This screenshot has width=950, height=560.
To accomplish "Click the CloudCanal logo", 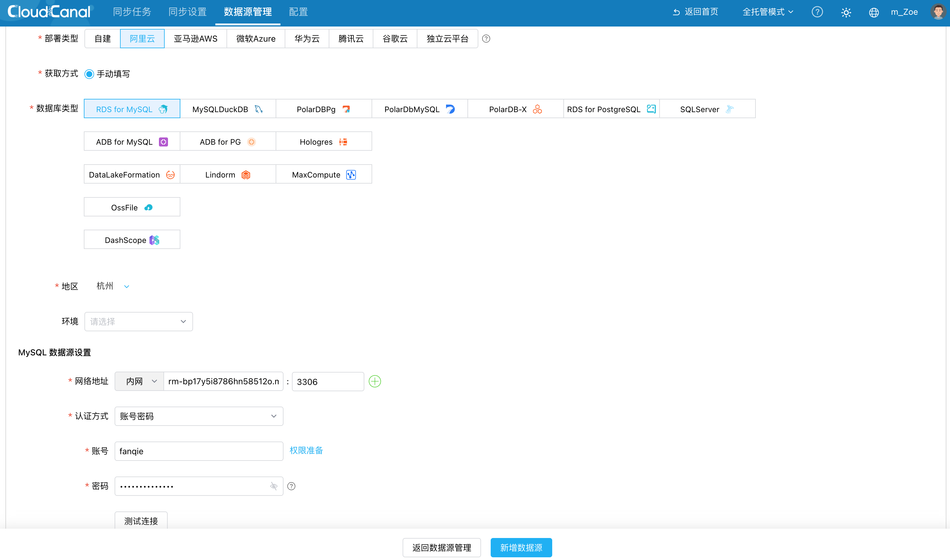I will tap(49, 12).
